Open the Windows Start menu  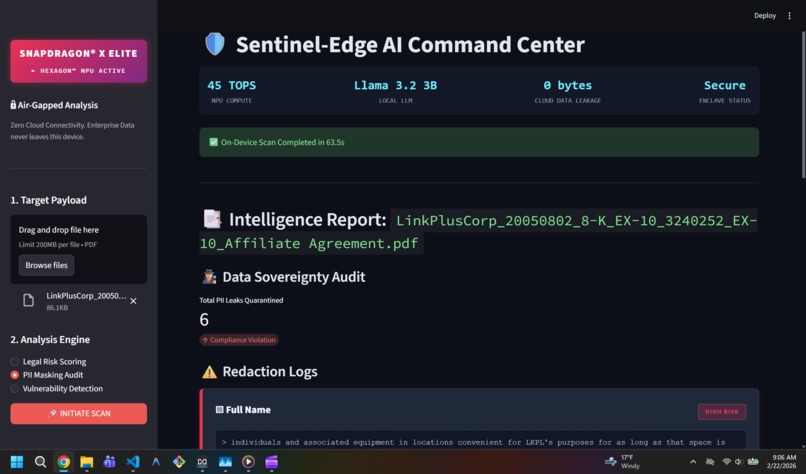point(17,462)
